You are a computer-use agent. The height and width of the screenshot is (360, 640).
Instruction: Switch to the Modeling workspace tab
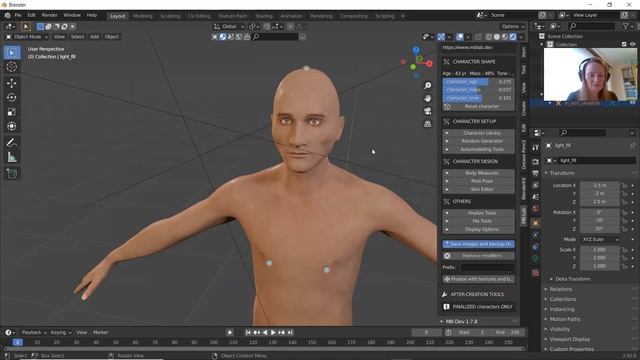142,16
